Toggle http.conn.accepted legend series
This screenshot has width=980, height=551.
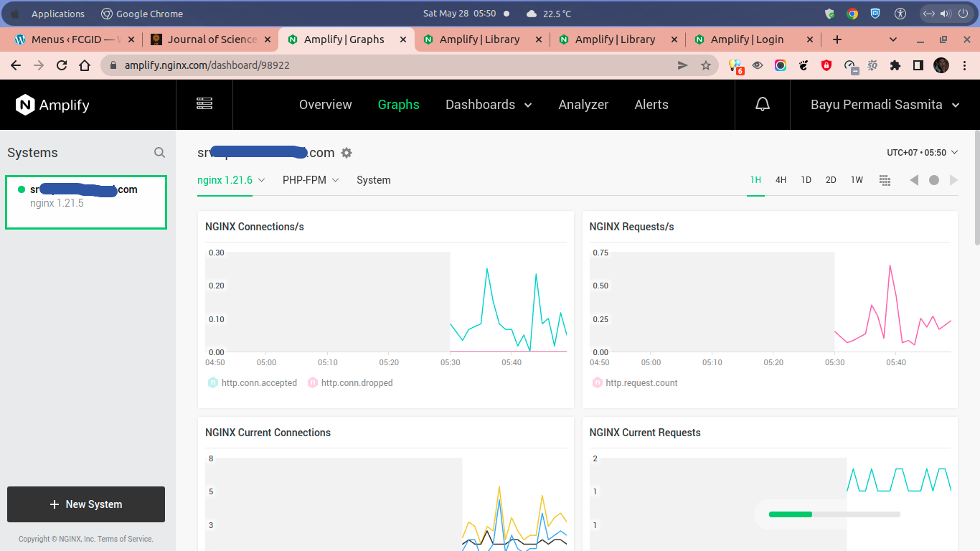click(252, 383)
